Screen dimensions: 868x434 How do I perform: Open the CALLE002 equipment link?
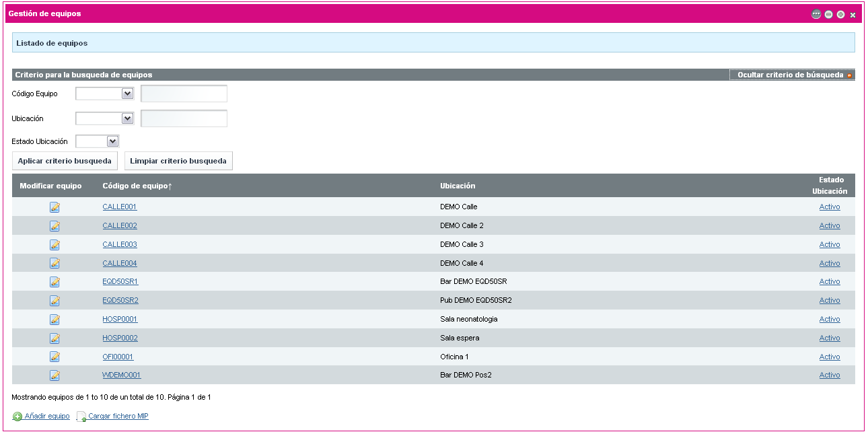coord(120,225)
